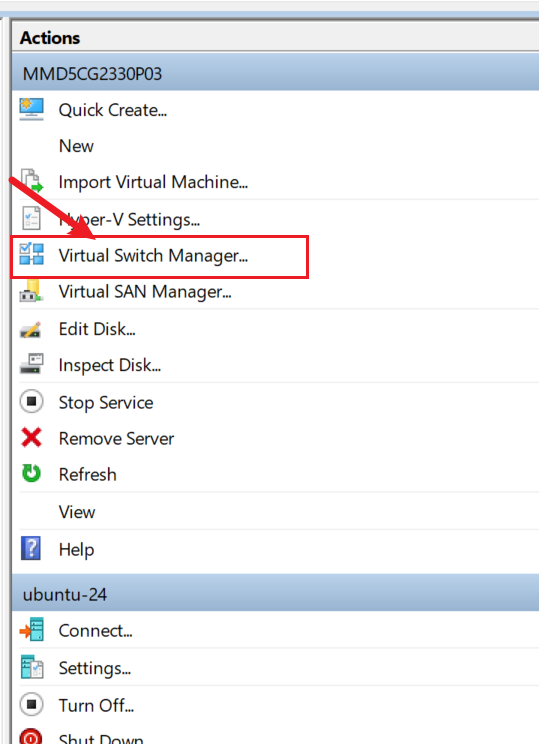Collapse the ubuntu-24 actions section
Viewport: 539px width, 744px height.
[275, 594]
